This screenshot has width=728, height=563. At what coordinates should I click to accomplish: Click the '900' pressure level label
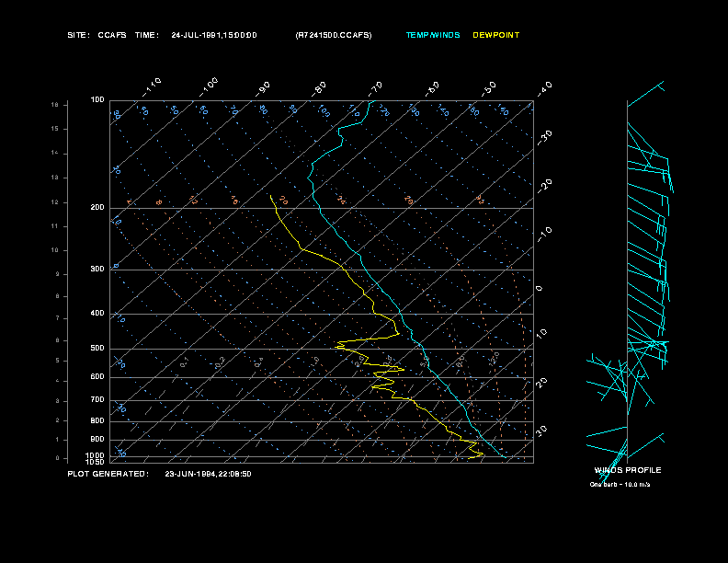97,440
